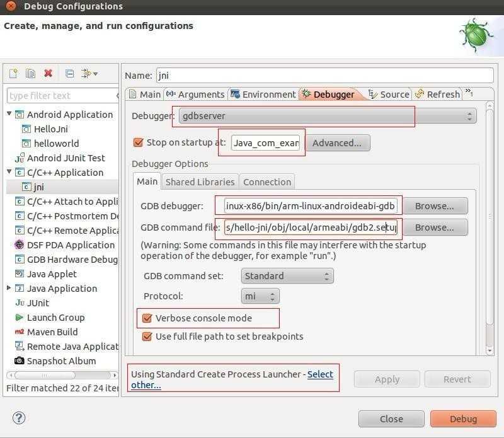Viewport: 504px width, 438px height.
Task: Open the filter launch configurations icon menu
Action: (x=90, y=74)
